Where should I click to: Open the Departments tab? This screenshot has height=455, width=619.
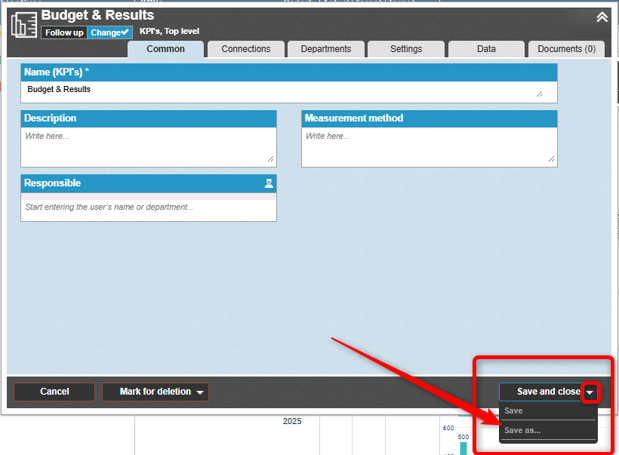(x=326, y=49)
